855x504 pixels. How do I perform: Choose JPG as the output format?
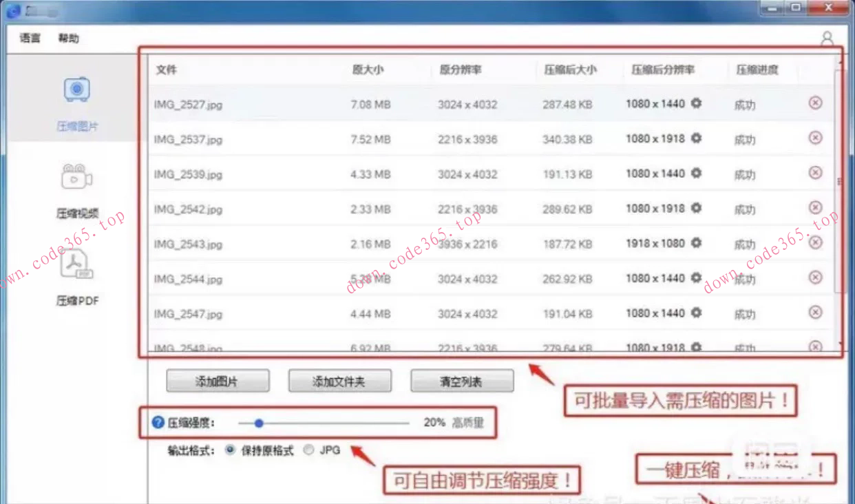(308, 450)
